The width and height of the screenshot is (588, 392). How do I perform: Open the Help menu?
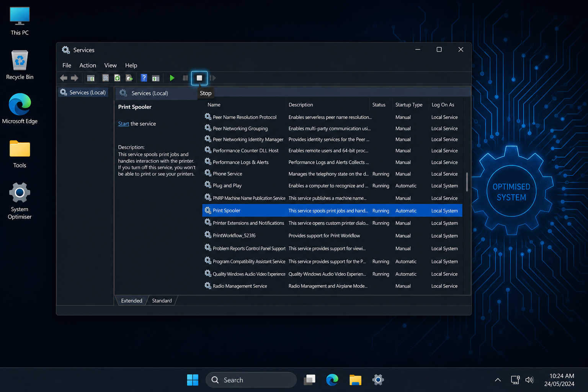(x=131, y=65)
